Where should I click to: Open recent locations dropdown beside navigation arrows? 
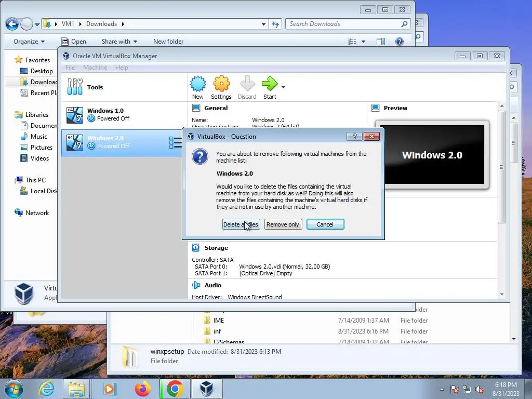(37, 24)
